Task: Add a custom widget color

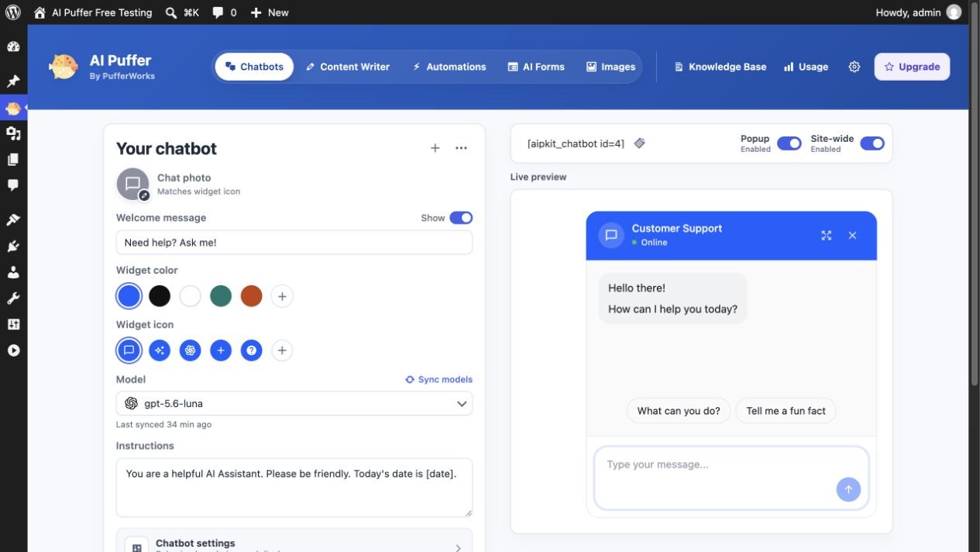Action: [x=282, y=296]
